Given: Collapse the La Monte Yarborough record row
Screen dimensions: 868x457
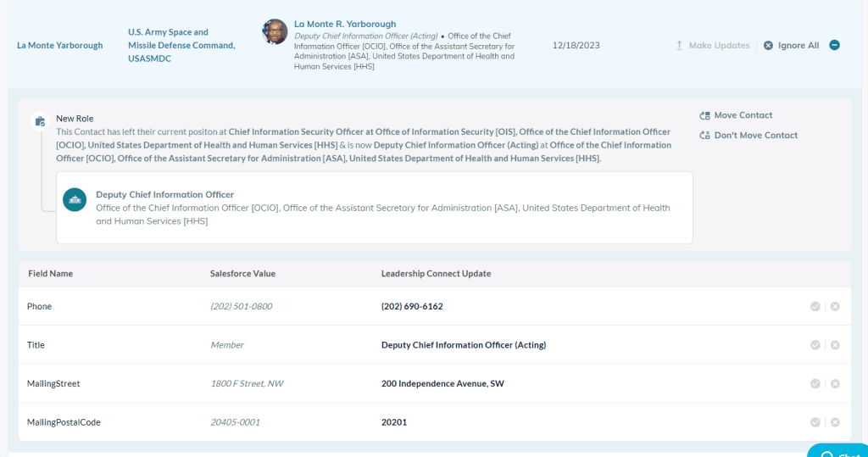Looking at the screenshot, I should pyautogui.click(x=834, y=46).
